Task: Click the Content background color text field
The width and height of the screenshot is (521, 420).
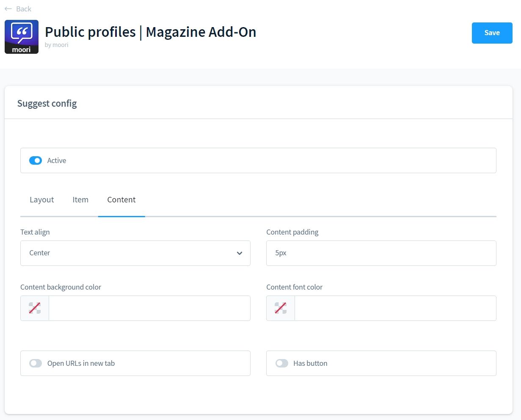Action: [x=149, y=308]
